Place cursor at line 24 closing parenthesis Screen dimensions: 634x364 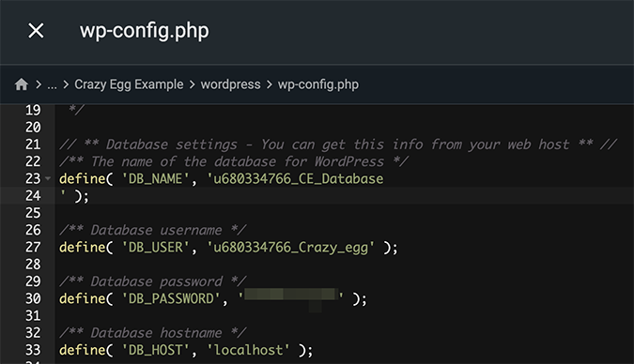pos(79,196)
